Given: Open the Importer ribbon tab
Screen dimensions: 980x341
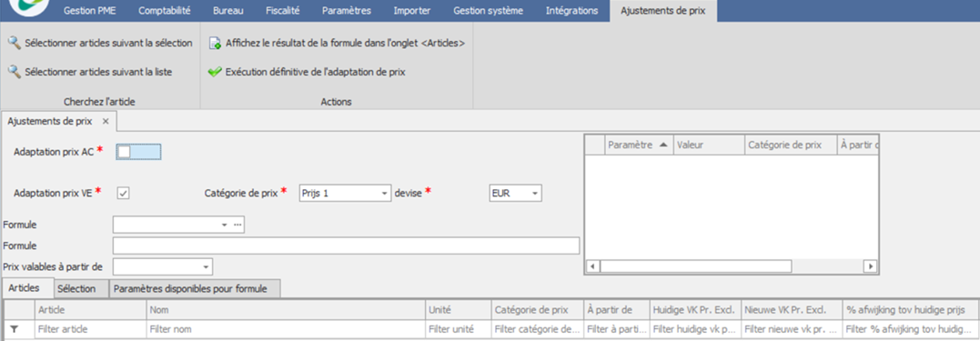Looking at the screenshot, I should [x=412, y=11].
